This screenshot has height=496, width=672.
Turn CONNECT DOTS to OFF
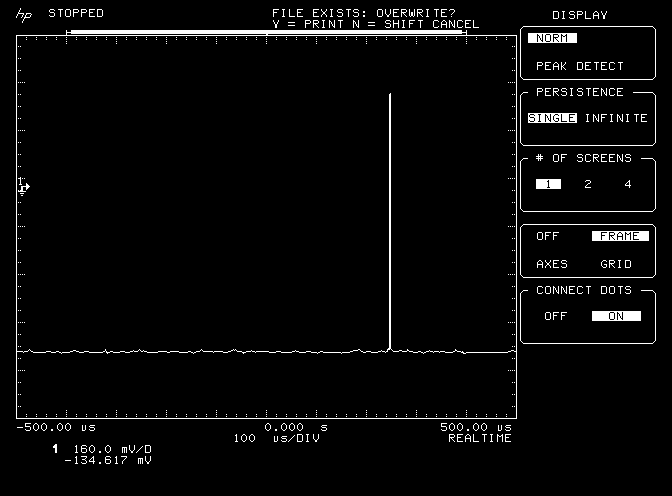coord(554,316)
